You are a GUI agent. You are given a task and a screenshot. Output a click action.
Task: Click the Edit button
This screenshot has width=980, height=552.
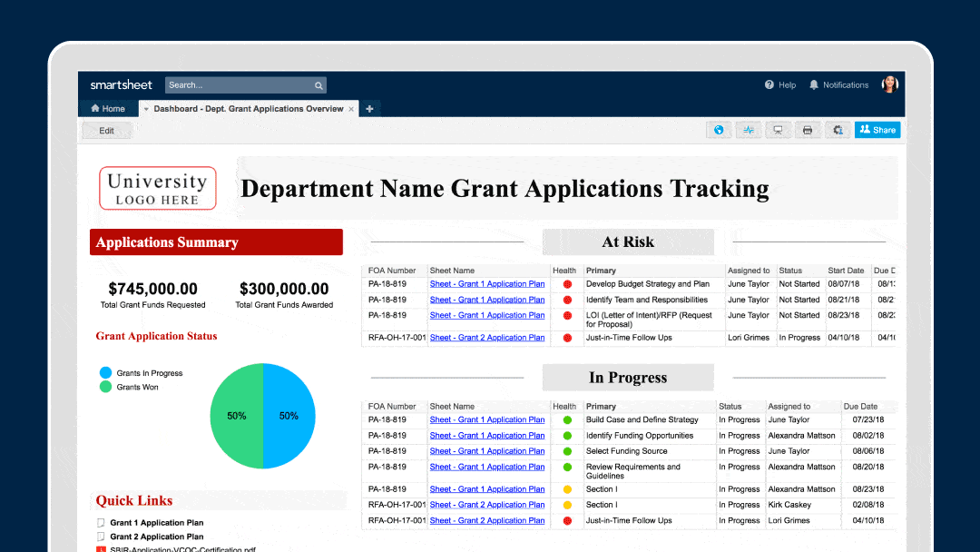coord(106,130)
